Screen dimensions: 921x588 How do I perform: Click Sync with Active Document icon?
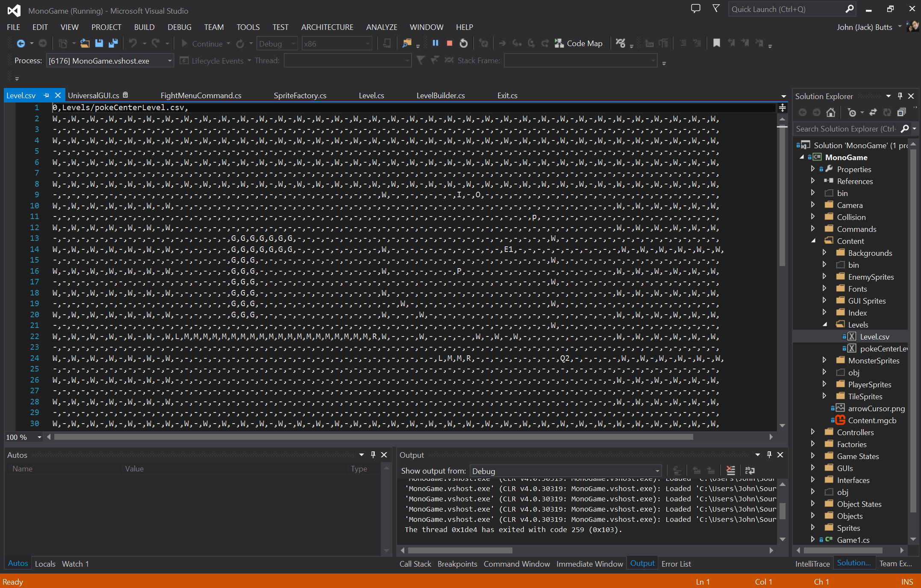[x=873, y=112]
